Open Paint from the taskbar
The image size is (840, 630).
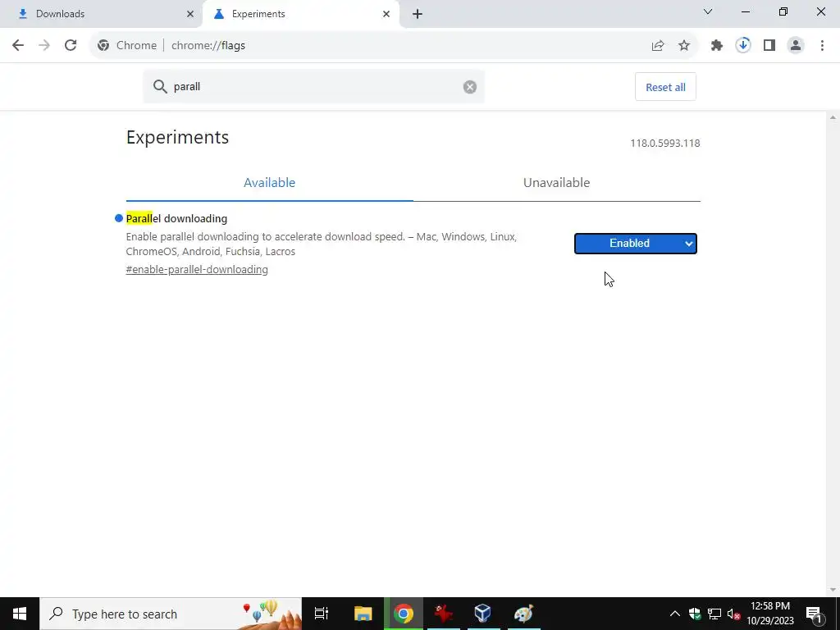click(x=523, y=614)
